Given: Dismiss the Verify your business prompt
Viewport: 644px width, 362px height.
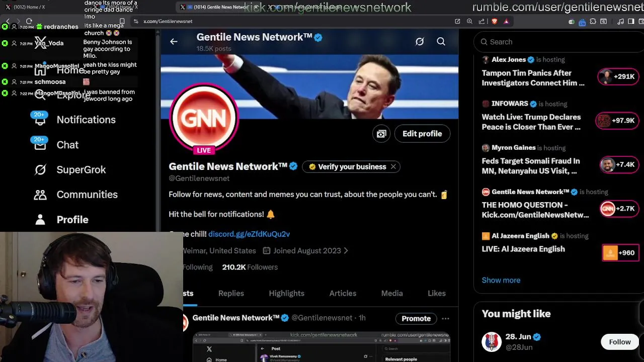Looking at the screenshot, I should click(x=393, y=166).
